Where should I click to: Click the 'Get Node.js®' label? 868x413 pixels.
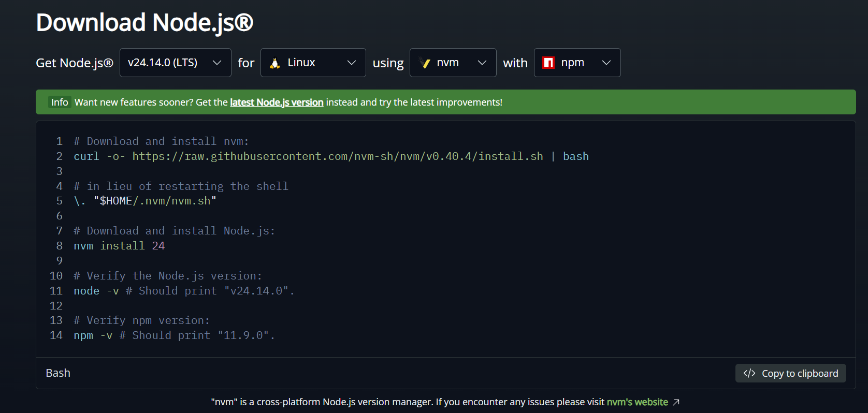tap(75, 63)
